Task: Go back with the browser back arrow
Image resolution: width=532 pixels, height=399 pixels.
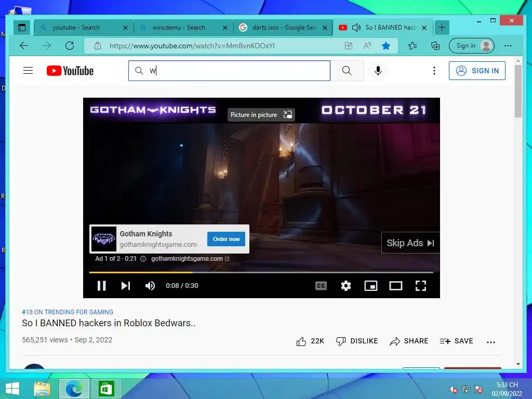Action: [24, 46]
